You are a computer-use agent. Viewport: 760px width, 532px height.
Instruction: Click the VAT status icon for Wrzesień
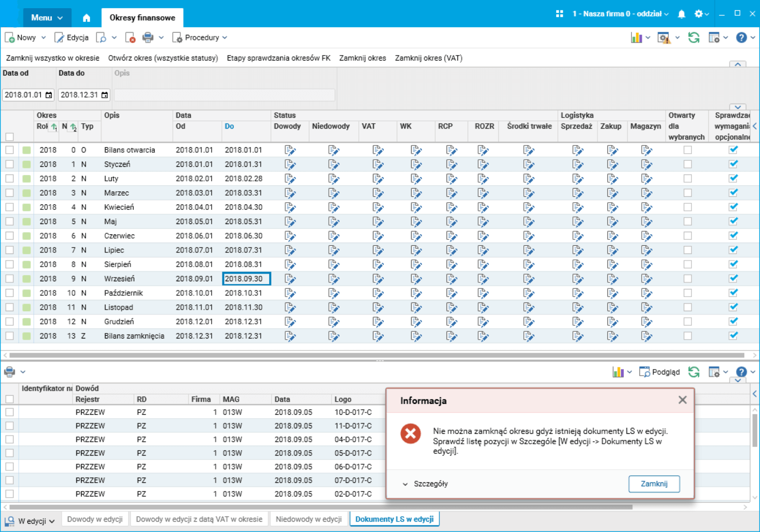tap(377, 279)
